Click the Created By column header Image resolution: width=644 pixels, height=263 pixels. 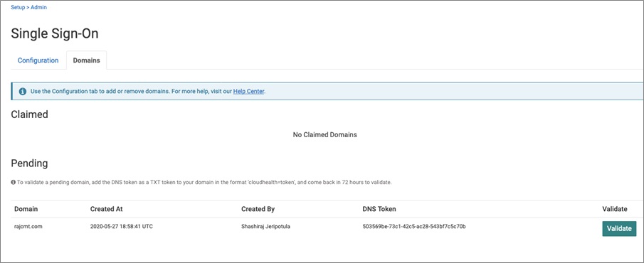[x=258, y=209]
